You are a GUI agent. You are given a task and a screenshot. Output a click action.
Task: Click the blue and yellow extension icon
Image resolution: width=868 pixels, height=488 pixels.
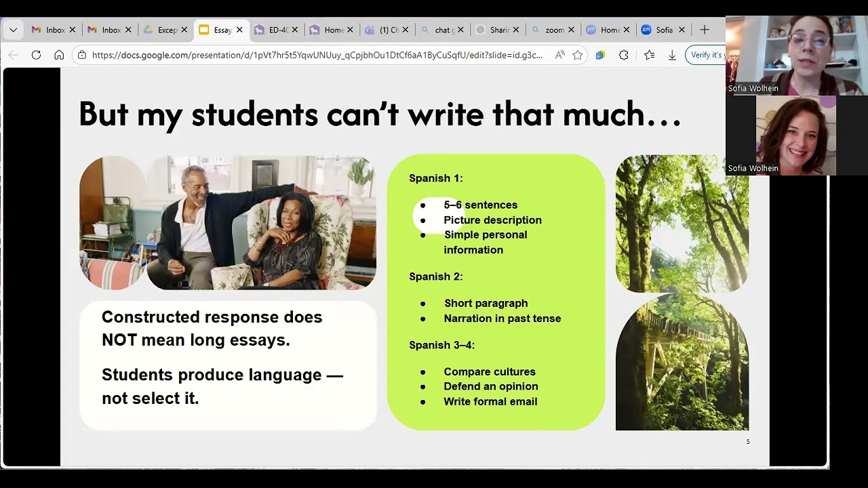(x=600, y=55)
